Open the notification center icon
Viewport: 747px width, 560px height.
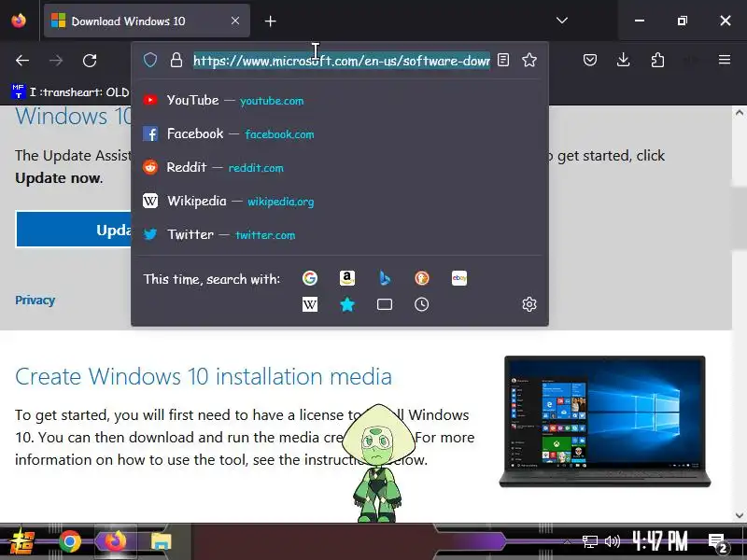click(x=717, y=542)
